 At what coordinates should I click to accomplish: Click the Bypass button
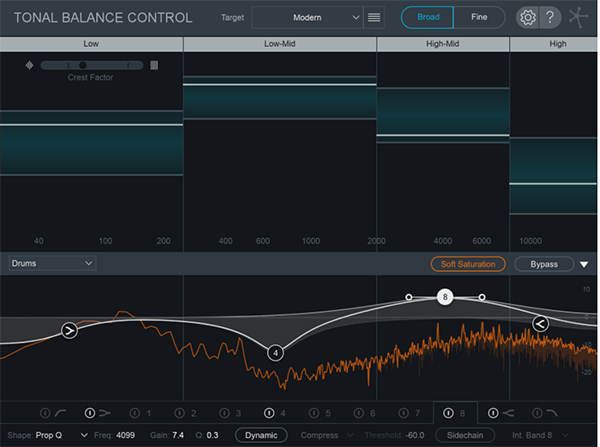point(544,264)
